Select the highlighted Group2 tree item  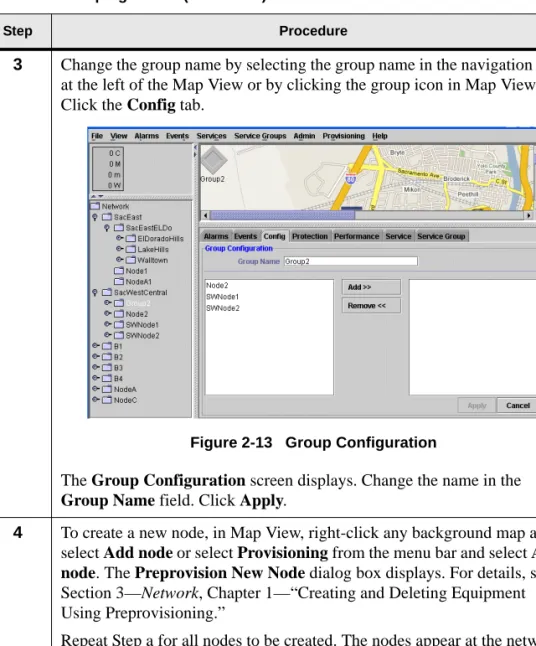[x=138, y=303]
